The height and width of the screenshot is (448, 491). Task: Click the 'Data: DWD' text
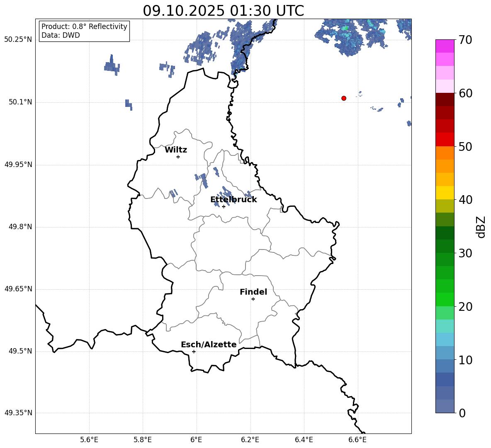pyautogui.click(x=61, y=35)
